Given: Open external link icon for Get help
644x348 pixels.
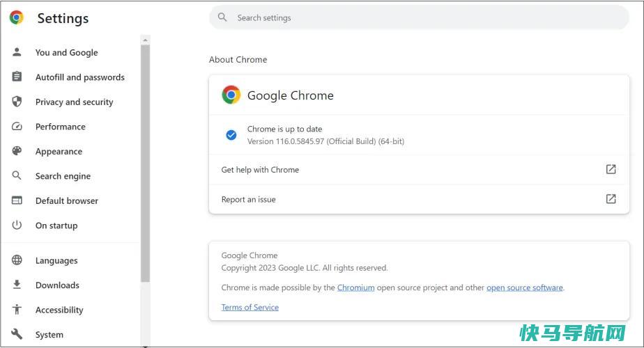Looking at the screenshot, I should click(x=611, y=169).
